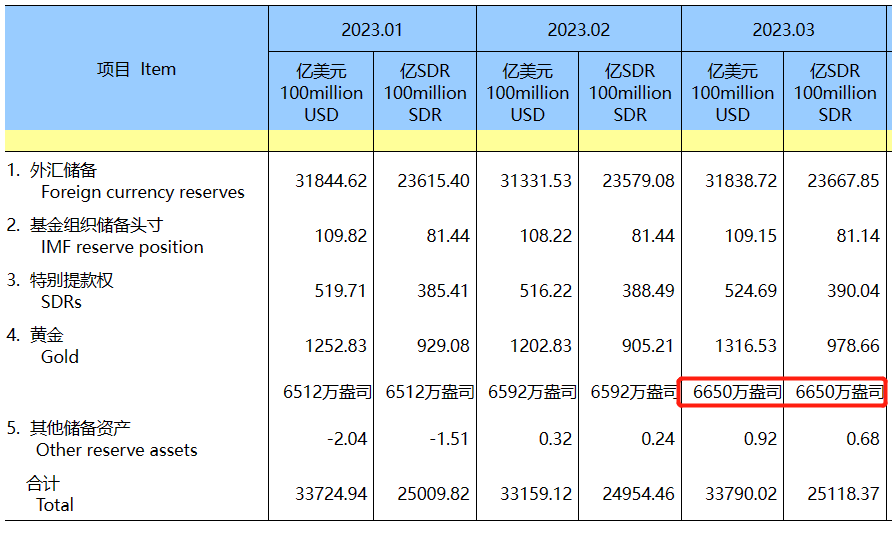
Task: Select the gold value 929.08
Action: (x=443, y=346)
